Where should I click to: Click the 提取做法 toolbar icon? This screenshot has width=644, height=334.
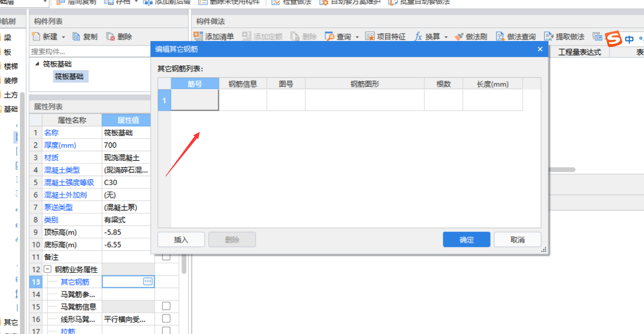[x=549, y=36]
